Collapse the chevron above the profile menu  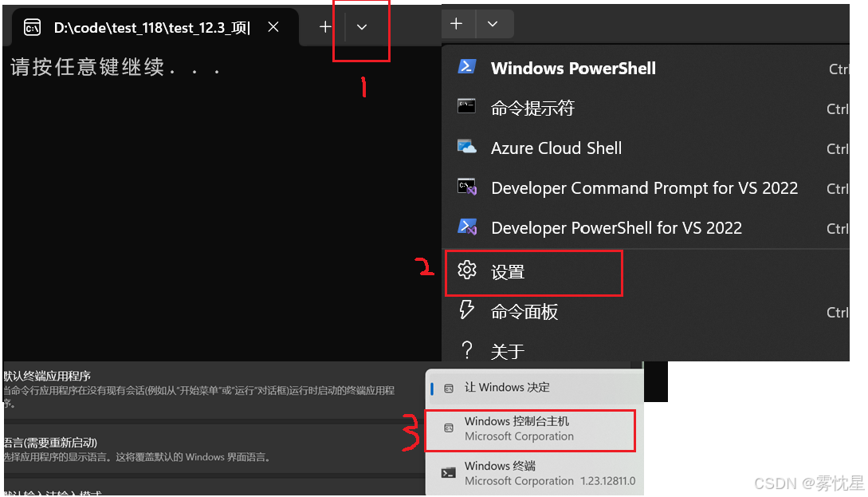coord(493,24)
